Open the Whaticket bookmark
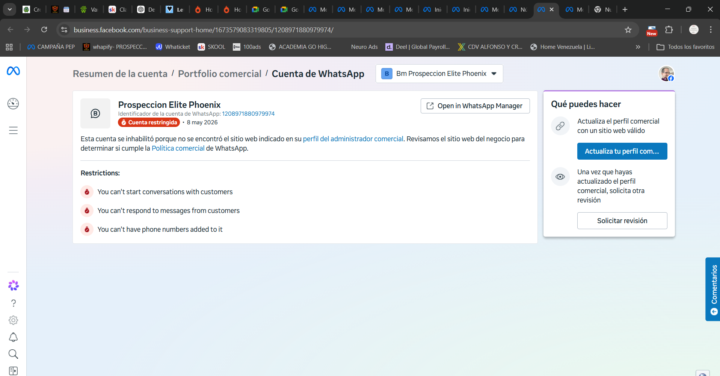720x376 pixels. pyautogui.click(x=172, y=47)
